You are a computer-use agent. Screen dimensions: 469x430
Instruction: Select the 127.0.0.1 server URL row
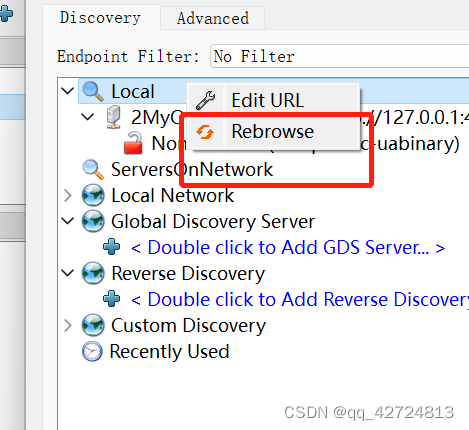pos(300,117)
